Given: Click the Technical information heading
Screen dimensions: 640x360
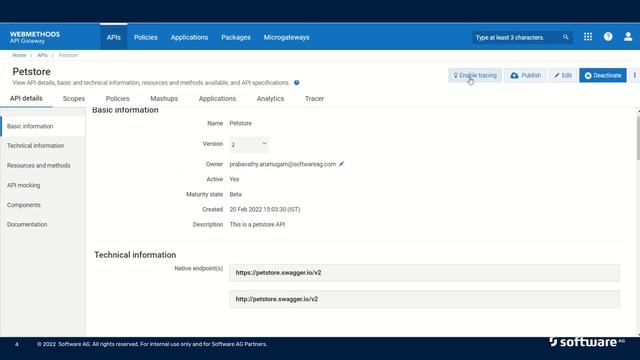Looking at the screenshot, I should tap(135, 255).
